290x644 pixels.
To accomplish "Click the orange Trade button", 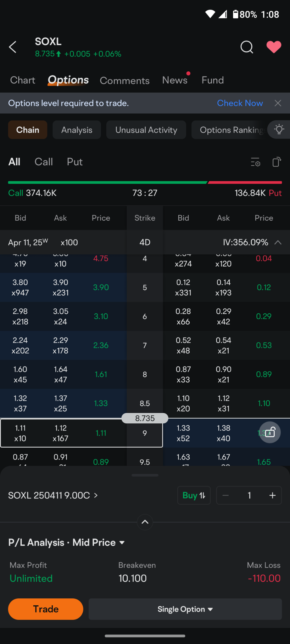I will coord(46,609).
